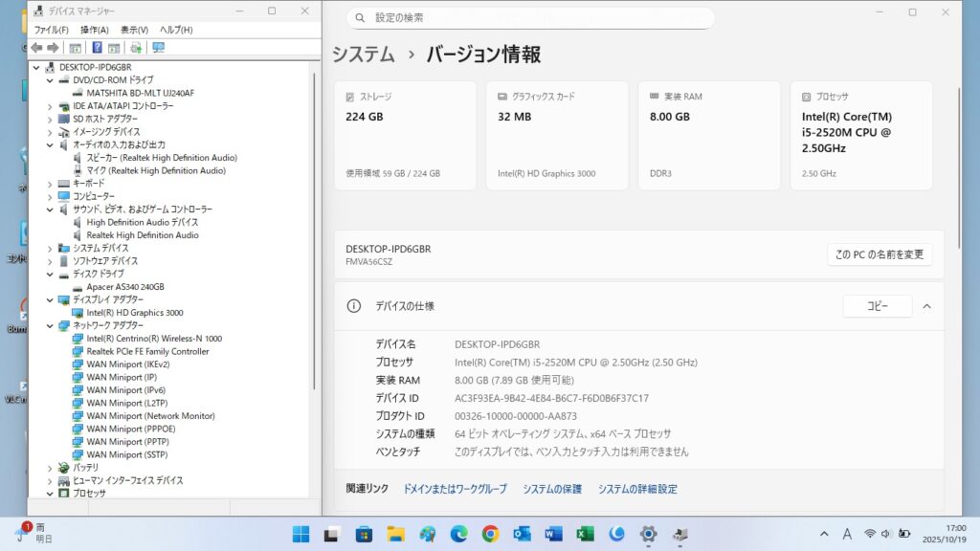980x551 pixels.
Task: Click the コピー button for device specs
Action: 877,306
